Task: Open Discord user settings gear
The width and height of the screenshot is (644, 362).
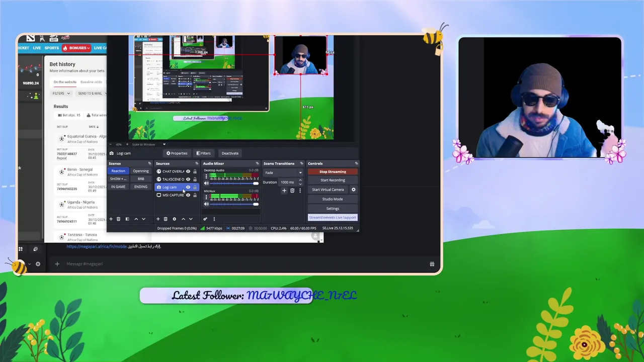Action: (38, 264)
